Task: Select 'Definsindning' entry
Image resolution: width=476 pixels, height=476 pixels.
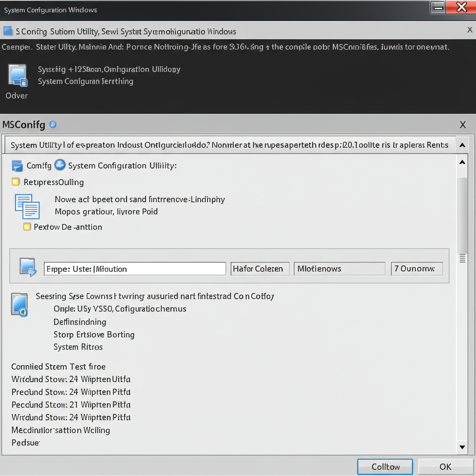Action: tap(80, 322)
